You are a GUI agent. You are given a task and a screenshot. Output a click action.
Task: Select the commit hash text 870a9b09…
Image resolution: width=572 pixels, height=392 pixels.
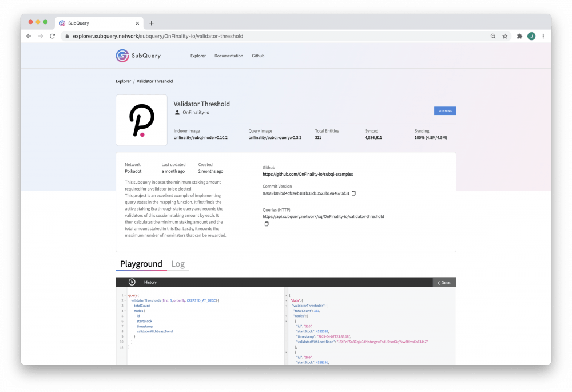(x=306, y=193)
